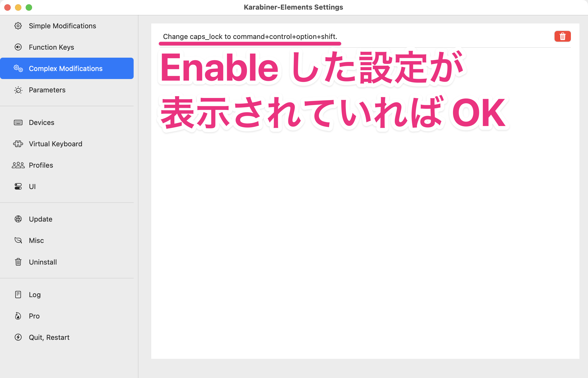Image resolution: width=588 pixels, height=378 pixels.
Task: Select the caps_lock rule description text
Action: 250,37
